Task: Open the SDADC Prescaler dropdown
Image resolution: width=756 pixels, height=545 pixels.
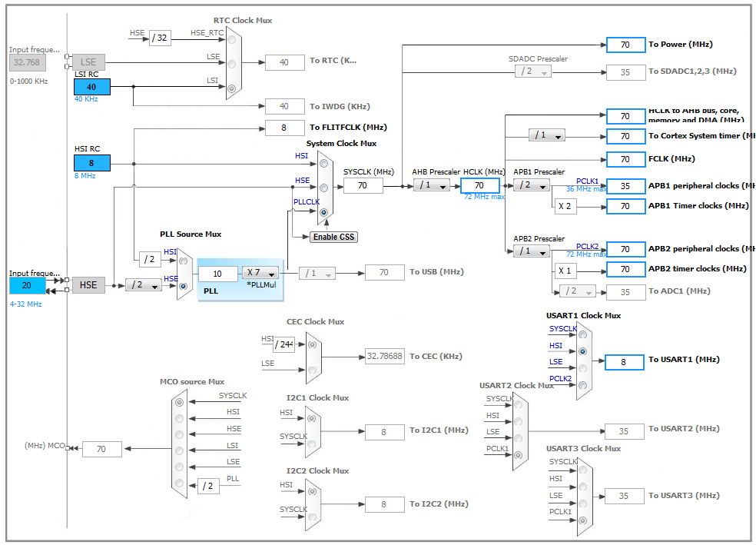Action: pyautogui.click(x=533, y=71)
